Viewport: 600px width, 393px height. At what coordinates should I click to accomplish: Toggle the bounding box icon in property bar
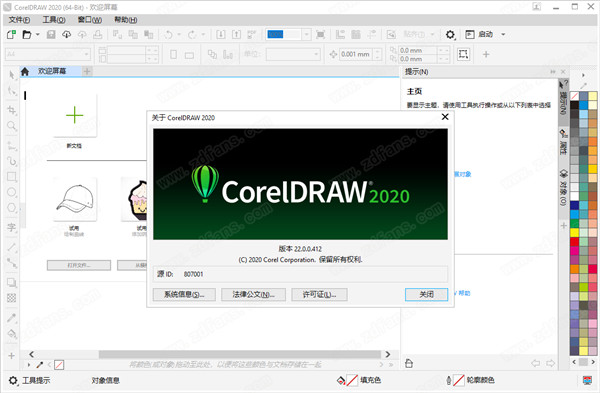pos(463,54)
